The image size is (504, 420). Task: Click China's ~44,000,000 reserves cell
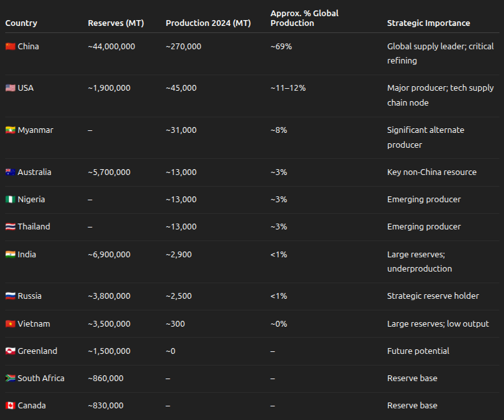tap(112, 47)
